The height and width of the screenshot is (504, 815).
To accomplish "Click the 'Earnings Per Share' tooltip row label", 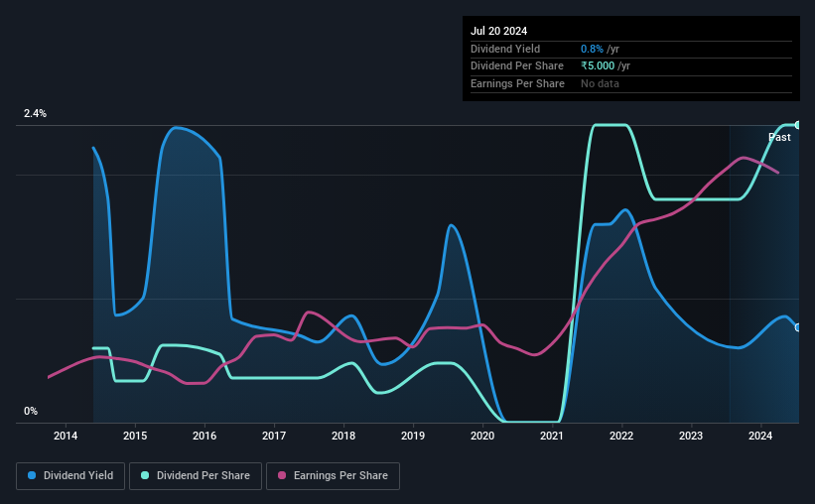I will [x=517, y=83].
